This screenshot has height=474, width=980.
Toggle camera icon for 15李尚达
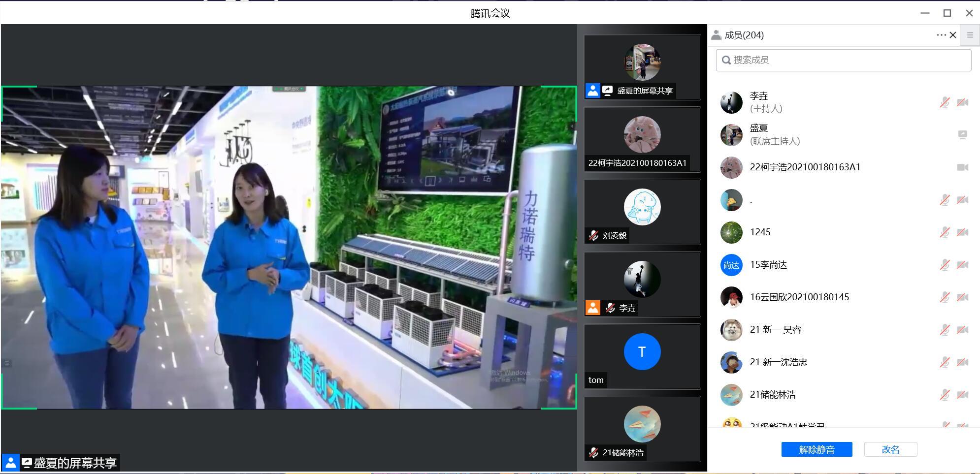click(963, 265)
